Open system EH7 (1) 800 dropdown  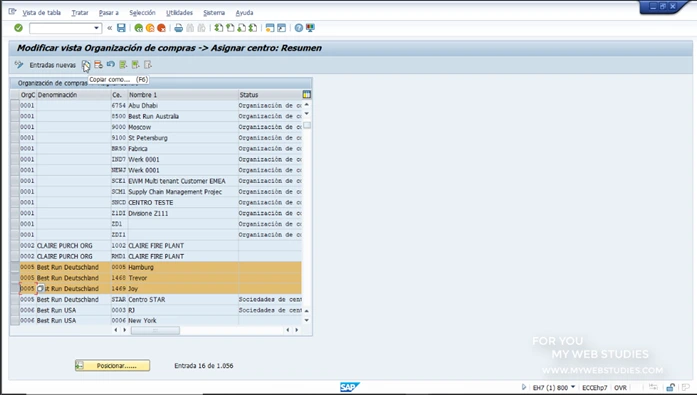pyautogui.click(x=573, y=387)
